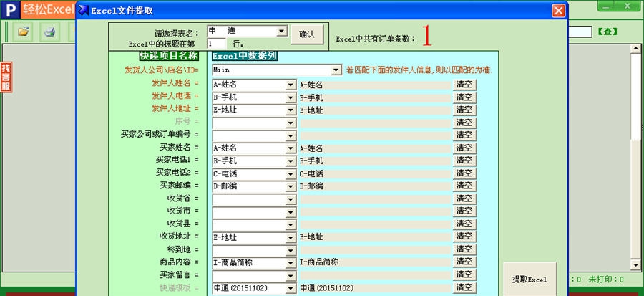Click the search input beside 【查】

pyautogui.click(x=580, y=32)
